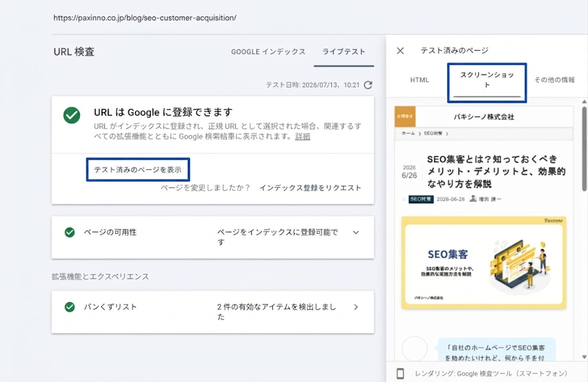Click the テスト日時 timestamp text
Viewport: 588px width, 382px height.
[313, 85]
